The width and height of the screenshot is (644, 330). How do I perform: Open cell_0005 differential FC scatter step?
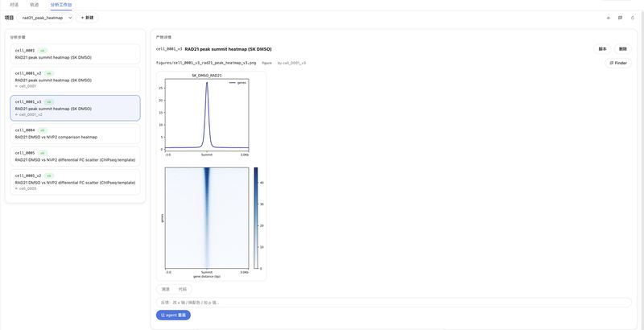pyautogui.click(x=75, y=156)
